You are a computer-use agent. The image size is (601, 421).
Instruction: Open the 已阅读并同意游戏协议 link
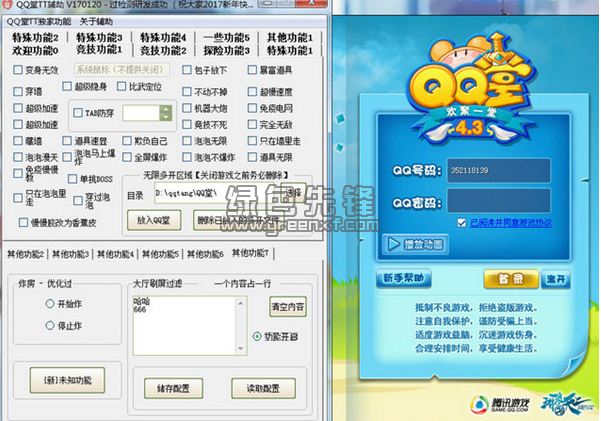pos(511,223)
